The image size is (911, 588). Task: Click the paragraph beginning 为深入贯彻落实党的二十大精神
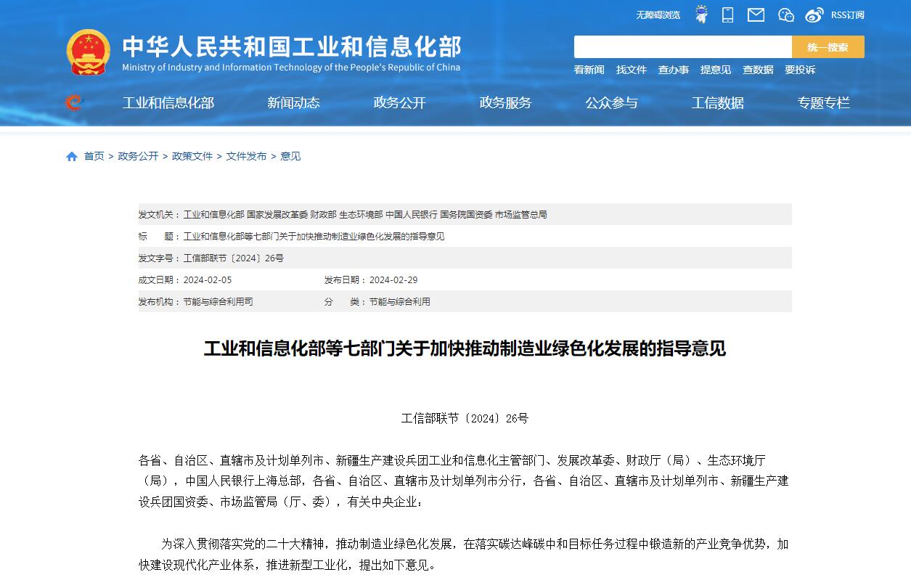click(465, 554)
